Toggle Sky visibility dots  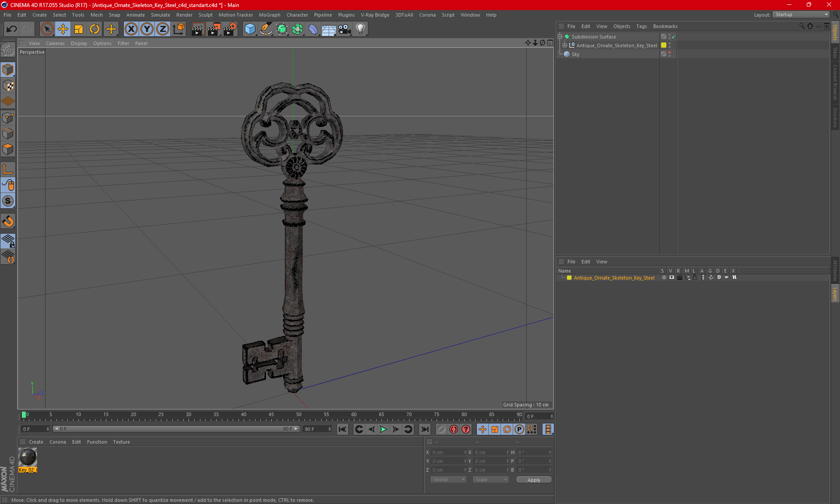coord(669,54)
